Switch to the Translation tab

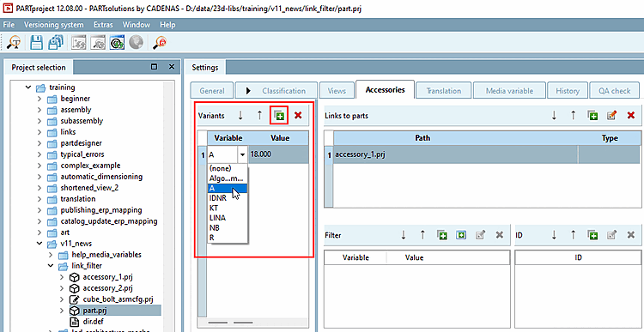[443, 91]
